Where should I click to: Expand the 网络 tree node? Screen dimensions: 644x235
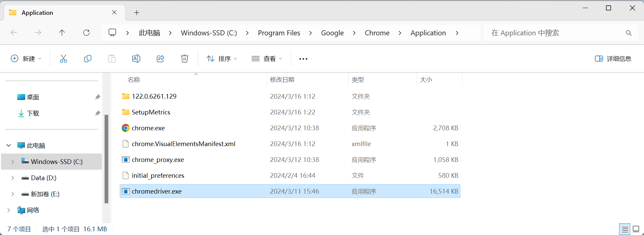(x=8, y=210)
